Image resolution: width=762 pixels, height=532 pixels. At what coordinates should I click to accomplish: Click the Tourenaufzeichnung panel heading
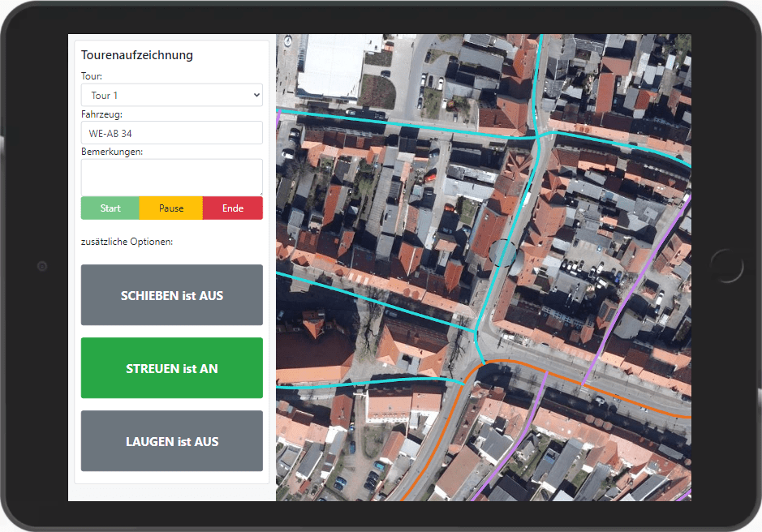pyautogui.click(x=137, y=55)
